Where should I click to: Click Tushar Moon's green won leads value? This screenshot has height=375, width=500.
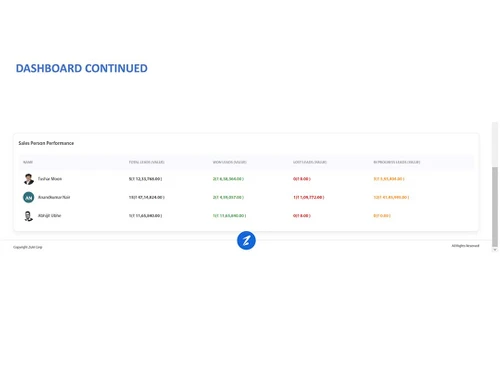[x=228, y=179]
